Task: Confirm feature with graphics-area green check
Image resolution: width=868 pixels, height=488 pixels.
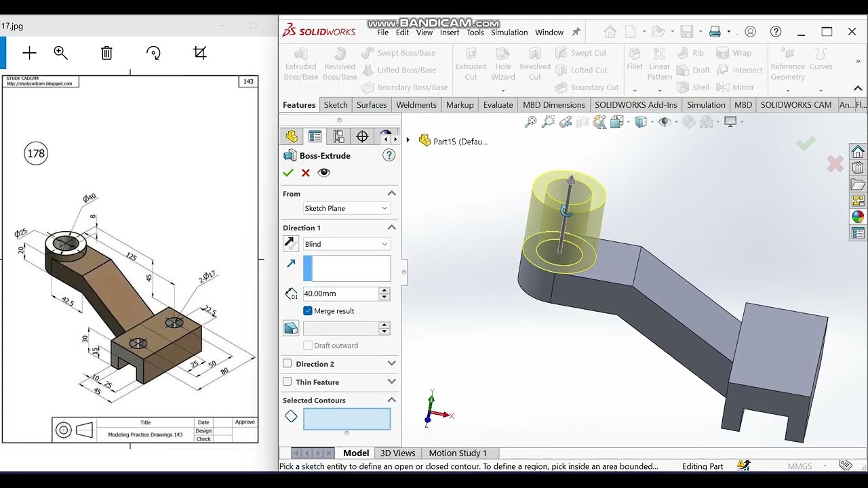Action: pyautogui.click(x=806, y=143)
